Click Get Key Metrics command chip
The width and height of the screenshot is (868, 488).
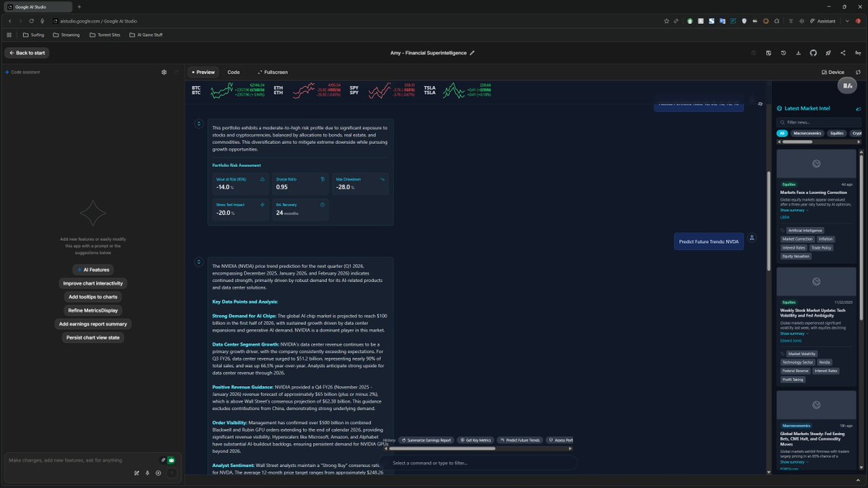point(476,440)
